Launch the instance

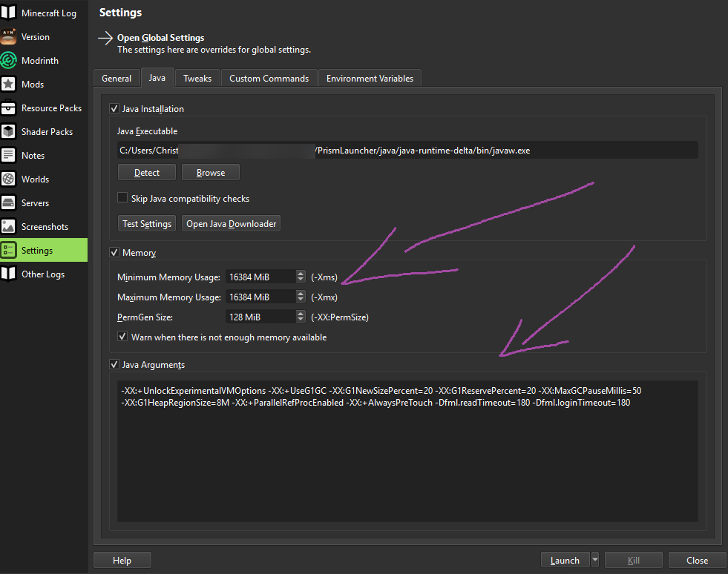565,560
